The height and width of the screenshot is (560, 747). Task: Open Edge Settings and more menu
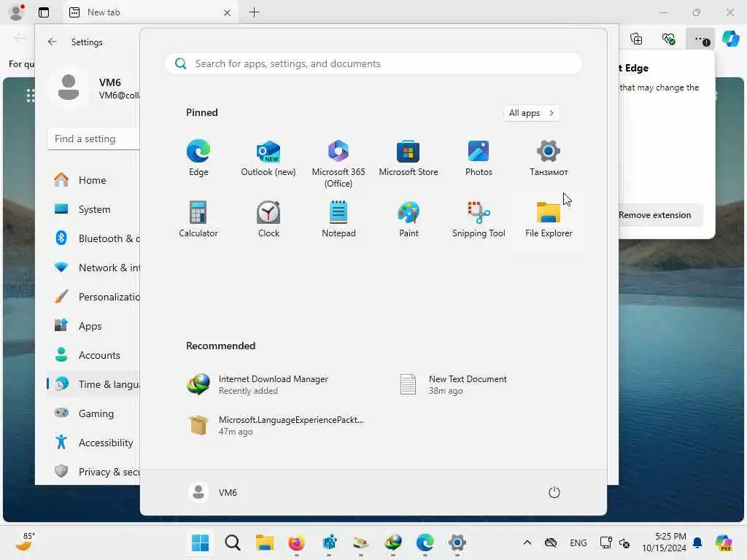click(x=700, y=39)
